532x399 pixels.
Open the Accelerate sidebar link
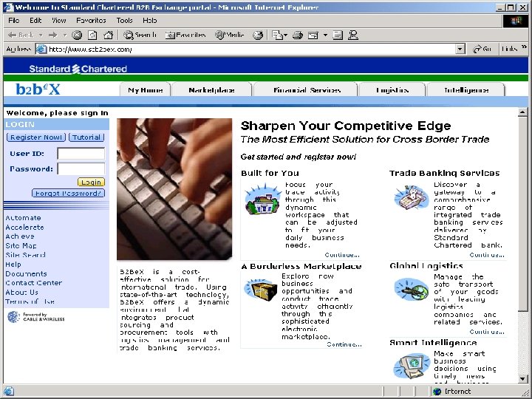coord(24,227)
